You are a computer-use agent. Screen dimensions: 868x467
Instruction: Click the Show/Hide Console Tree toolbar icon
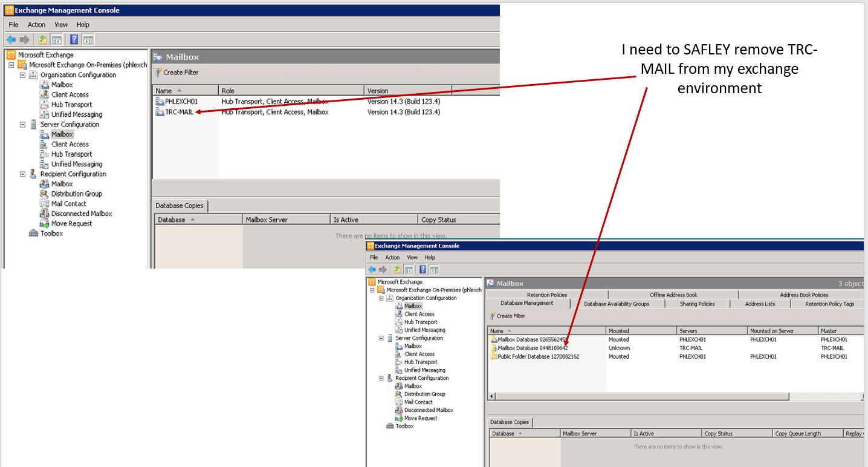pyautogui.click(x=56, y=39)
